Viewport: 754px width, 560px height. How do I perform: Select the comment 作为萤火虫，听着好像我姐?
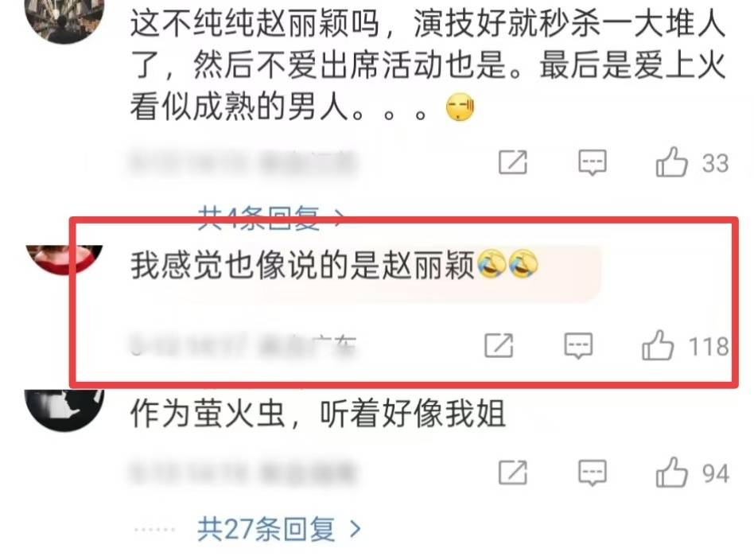tap(318, 414)
